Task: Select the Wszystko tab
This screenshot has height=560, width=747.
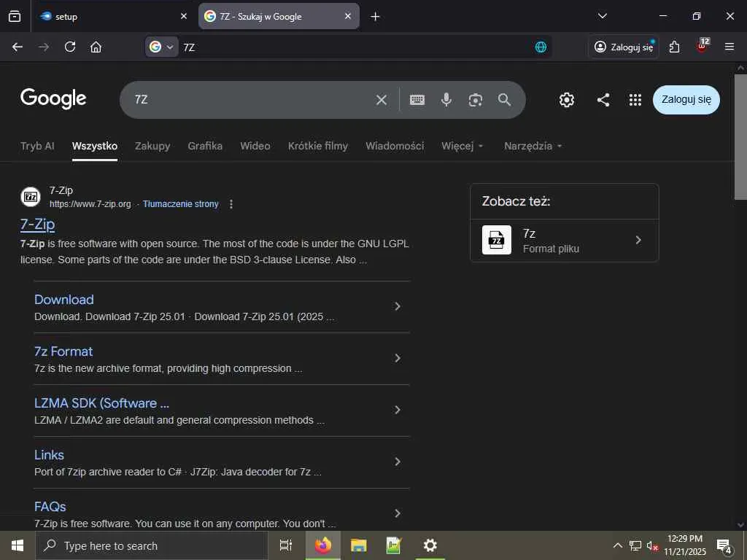Action: 95,146
